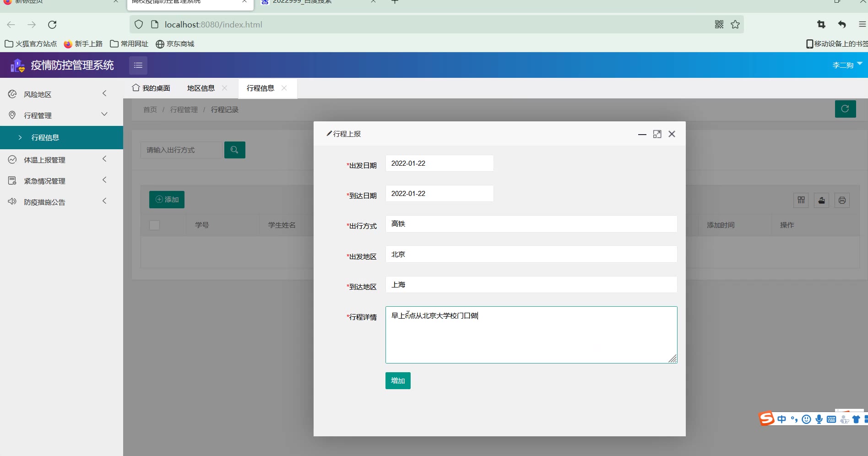Open the 移动设备上的书签 folder
The height and width of the screenshot is (456, 868).
pyautogui.click(x=836, y=44)
